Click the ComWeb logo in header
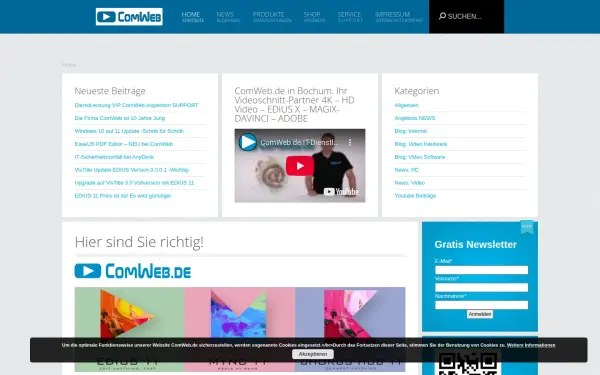Screen dimensions: 600x375 pos(129,16)
